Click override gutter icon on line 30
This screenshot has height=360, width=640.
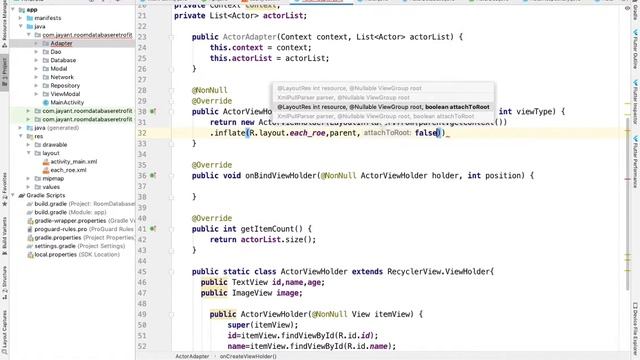coord(153,111)
